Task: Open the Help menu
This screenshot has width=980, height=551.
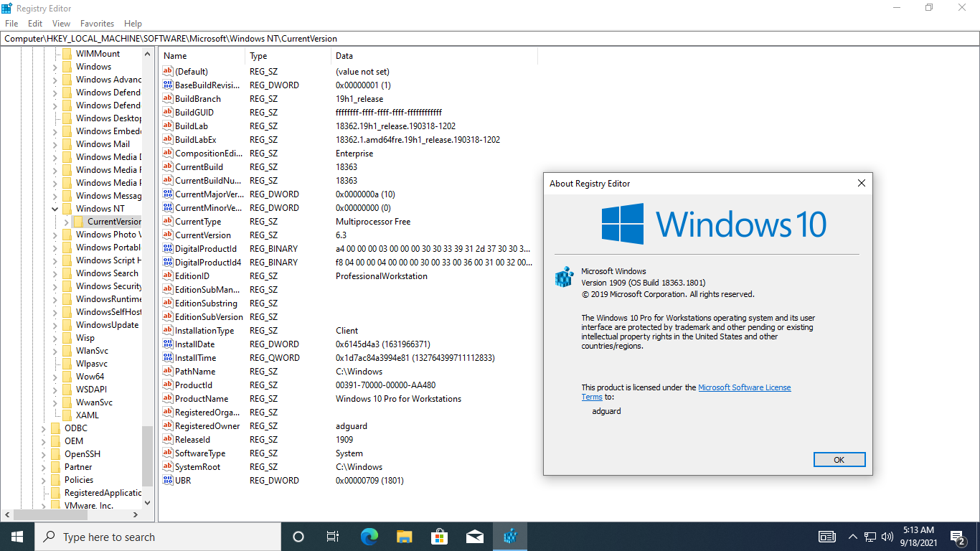Action: 133,24
